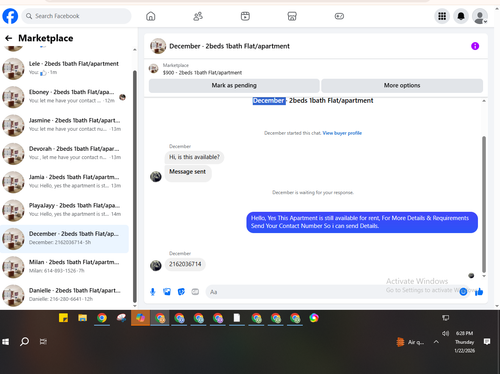Open the emoji picker in message box
Image resolution: width=500 pixels, height=374 pixels.
(x=463, y=292)
